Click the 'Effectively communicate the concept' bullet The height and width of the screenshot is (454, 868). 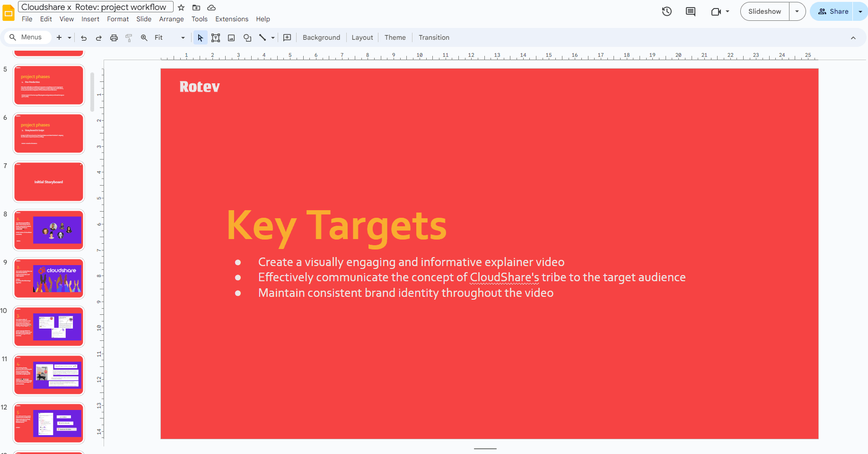point(472,277)
